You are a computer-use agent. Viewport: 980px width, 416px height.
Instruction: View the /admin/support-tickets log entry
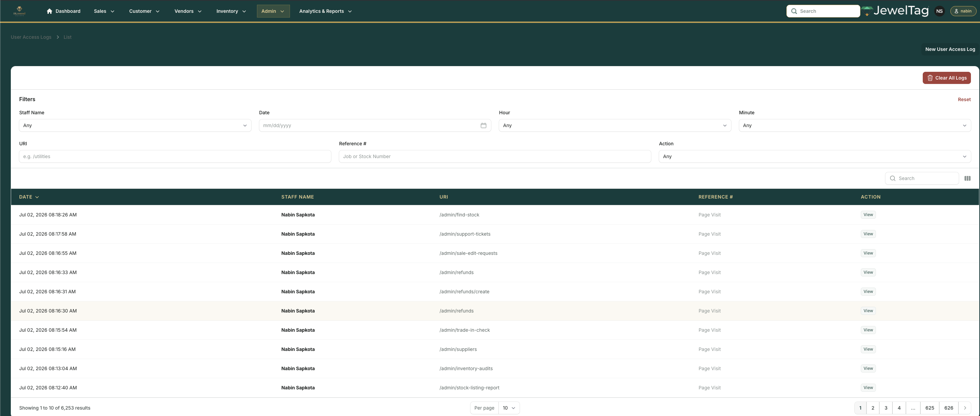pos(868,234)
